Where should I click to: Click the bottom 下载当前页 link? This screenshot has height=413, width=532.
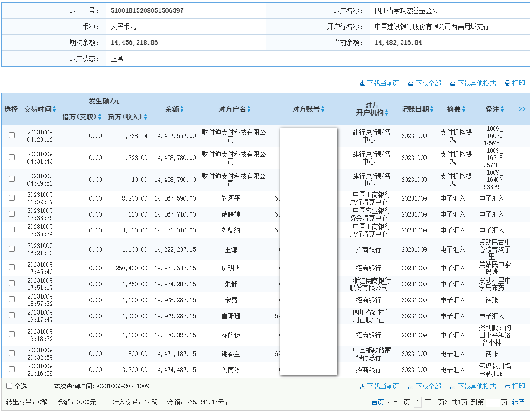379,386
